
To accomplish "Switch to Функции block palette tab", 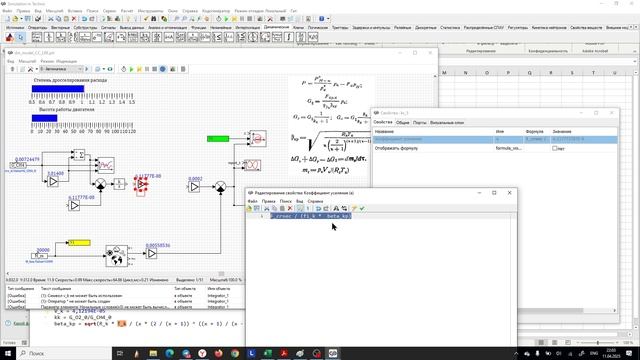I will coord(198,28).
